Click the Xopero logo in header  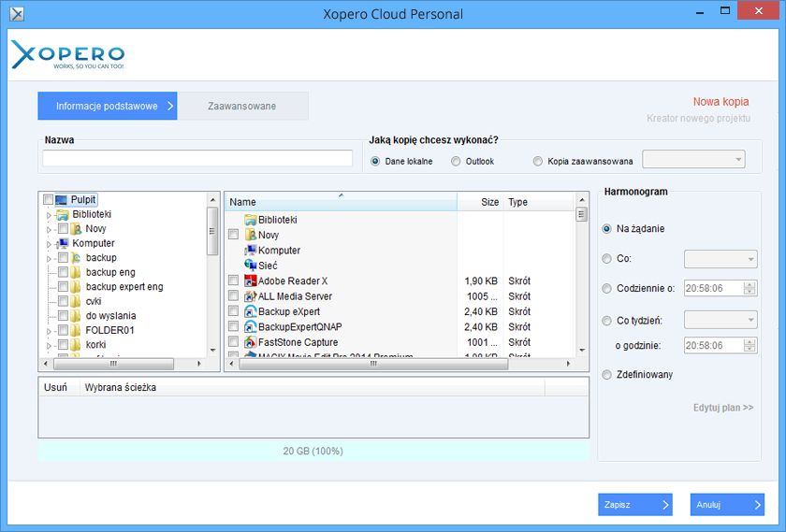pyautogui.click(x=67, y=54)
